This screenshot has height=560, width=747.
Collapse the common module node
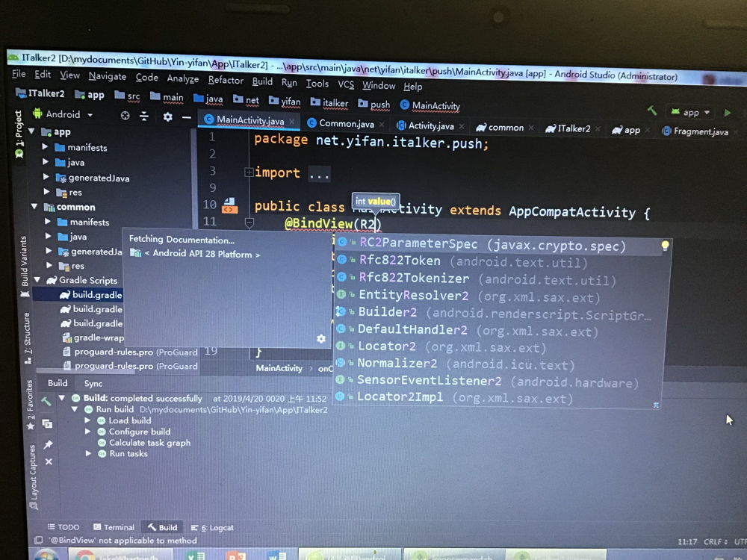click(x=34, y=206)
